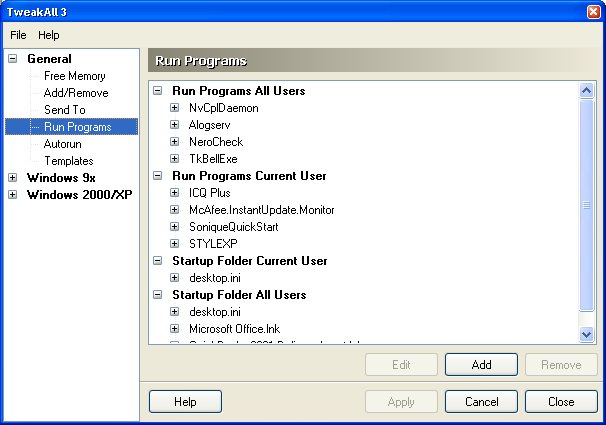Open the File menu
This screenshot has width=606, height=425.
click(18, 35)
